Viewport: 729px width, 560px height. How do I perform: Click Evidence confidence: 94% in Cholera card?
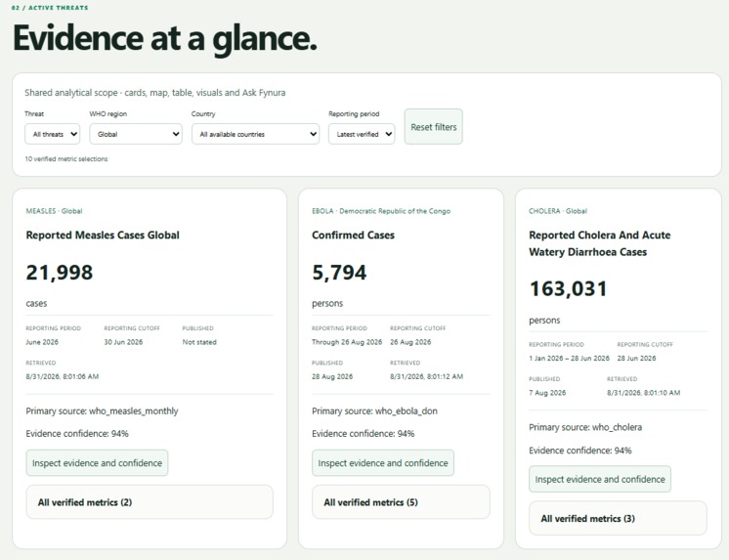pyautogui.click(x=580, y=451)
